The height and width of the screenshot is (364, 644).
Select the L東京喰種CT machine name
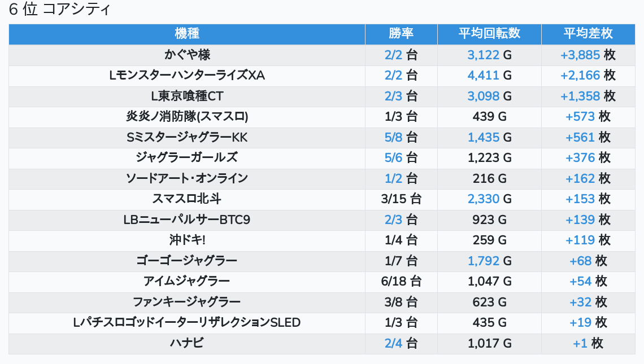point(187,96)
